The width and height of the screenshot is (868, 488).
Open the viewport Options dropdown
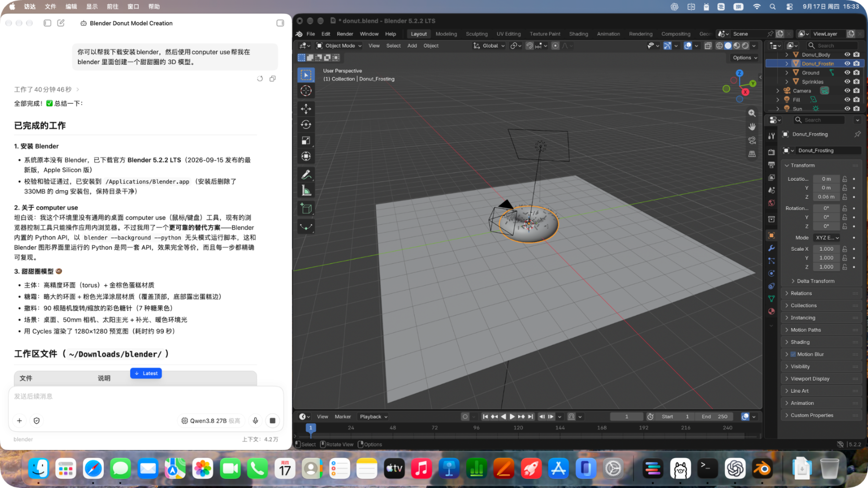(x=745, y=58)
